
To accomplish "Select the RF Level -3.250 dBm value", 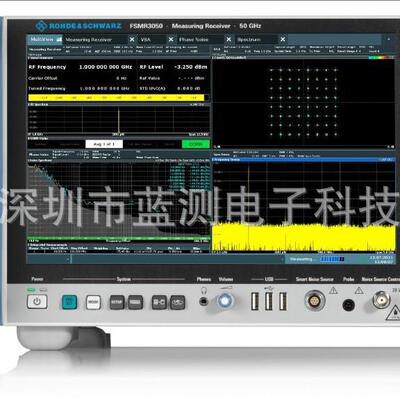I will (191, 67).
